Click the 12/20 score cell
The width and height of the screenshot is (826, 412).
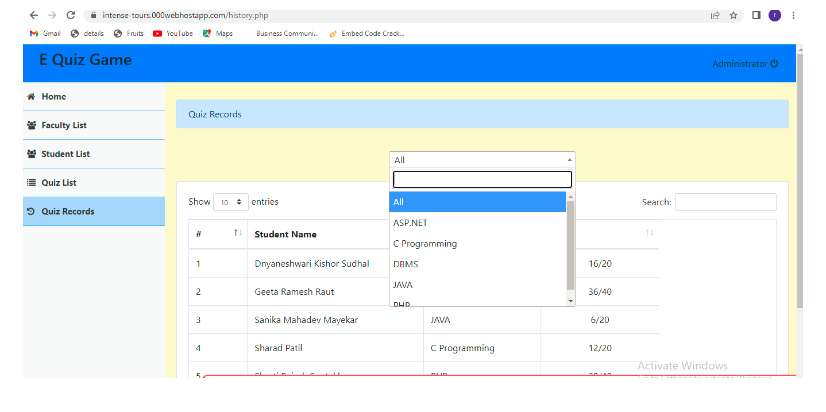(600, 348)
